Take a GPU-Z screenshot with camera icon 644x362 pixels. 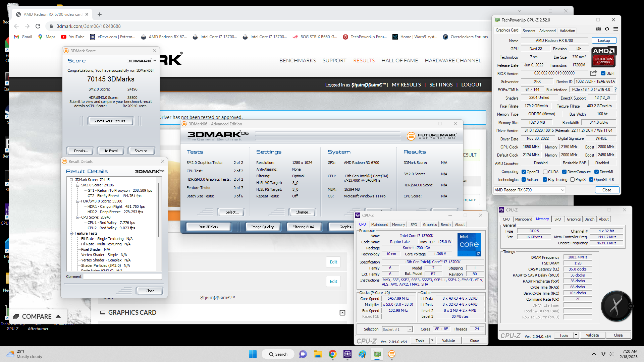tap(598, 29)
